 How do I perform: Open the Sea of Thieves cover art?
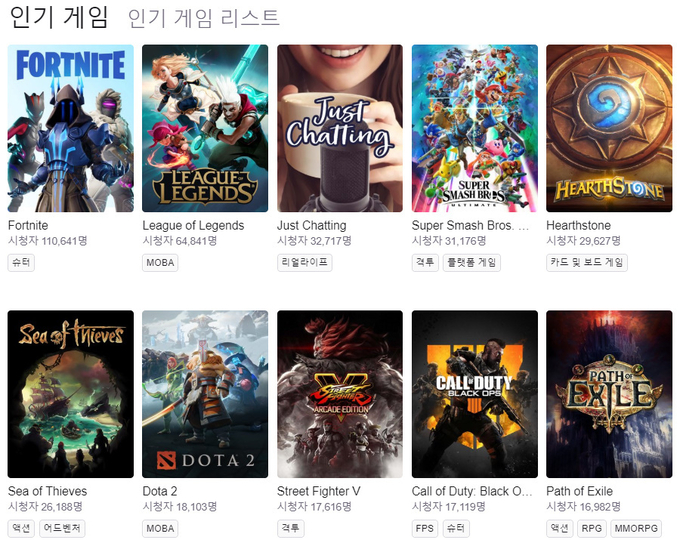(71, 394)
